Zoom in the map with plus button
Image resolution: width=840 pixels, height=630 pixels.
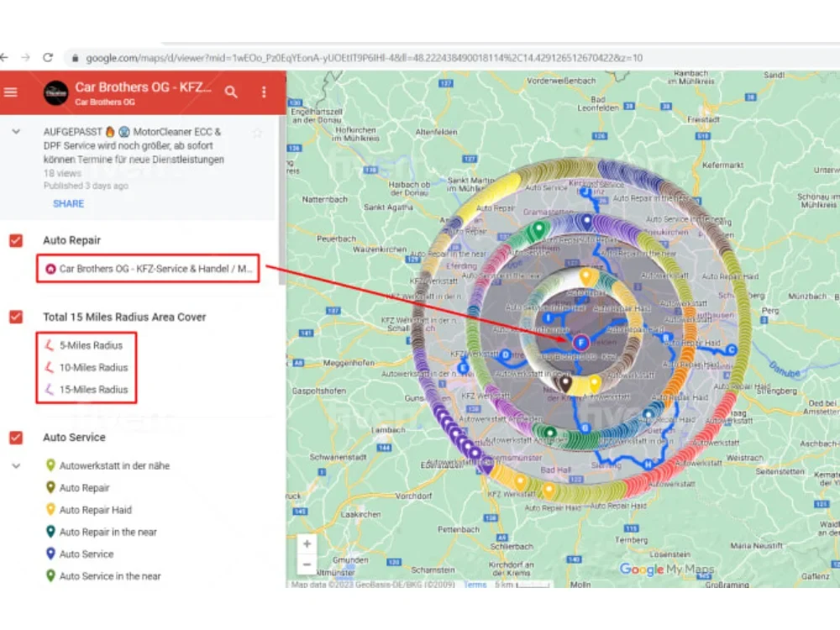tap(307, 544)
